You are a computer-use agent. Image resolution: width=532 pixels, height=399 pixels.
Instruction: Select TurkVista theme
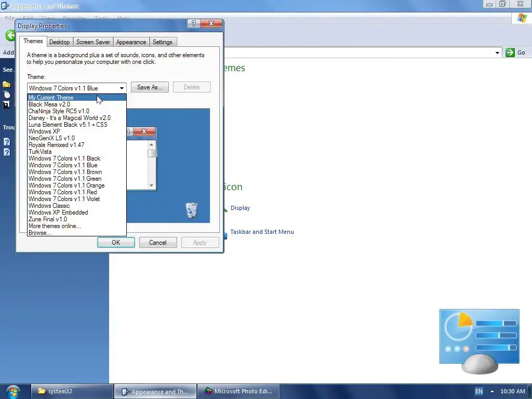(77, 152)
